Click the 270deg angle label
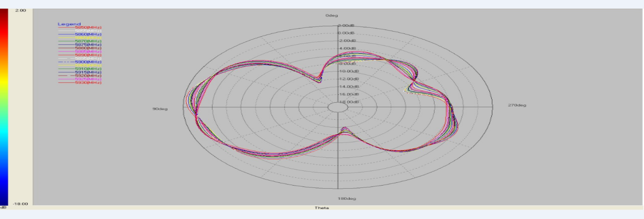644x219 pixels. pyautogui.click(x=517, y=105)
